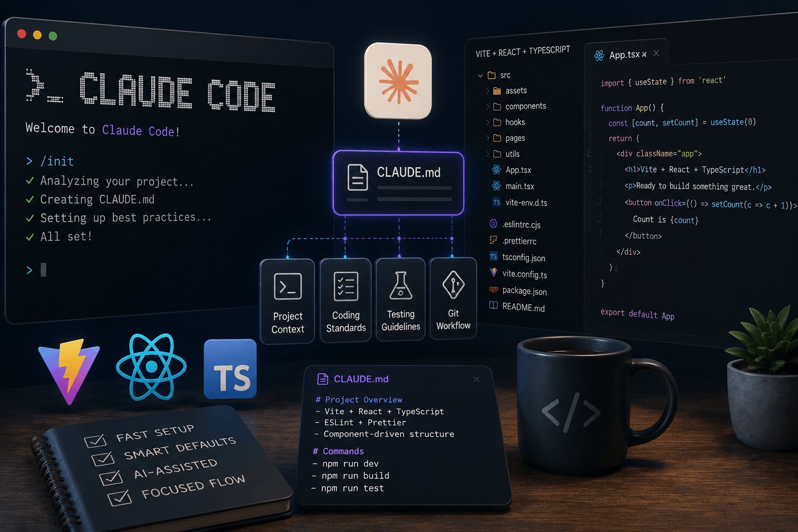Switch to the App.tsx editor tab
This screenshot has height=532, width=798.
coord(626,54)
